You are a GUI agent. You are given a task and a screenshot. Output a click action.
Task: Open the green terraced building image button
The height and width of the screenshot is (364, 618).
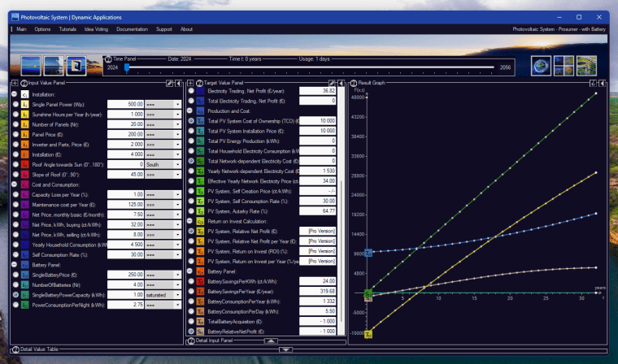586,66
